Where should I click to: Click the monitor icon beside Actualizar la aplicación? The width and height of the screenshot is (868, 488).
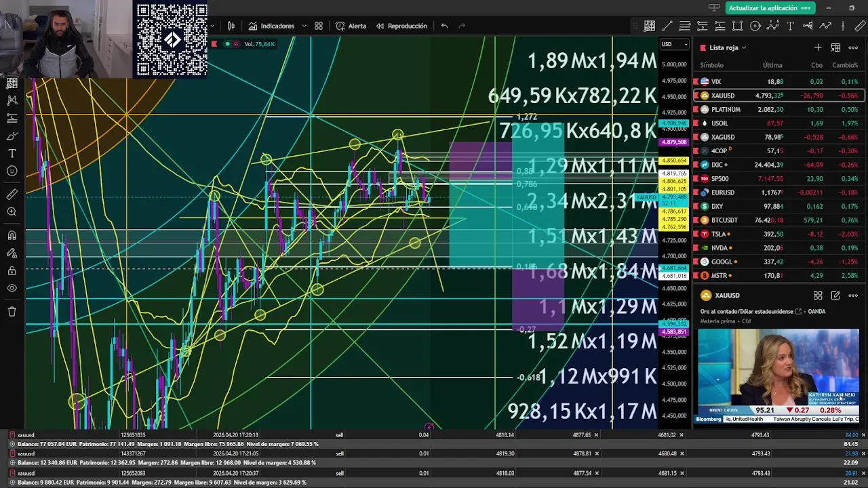pyautogui.click(x=714, y=8)
